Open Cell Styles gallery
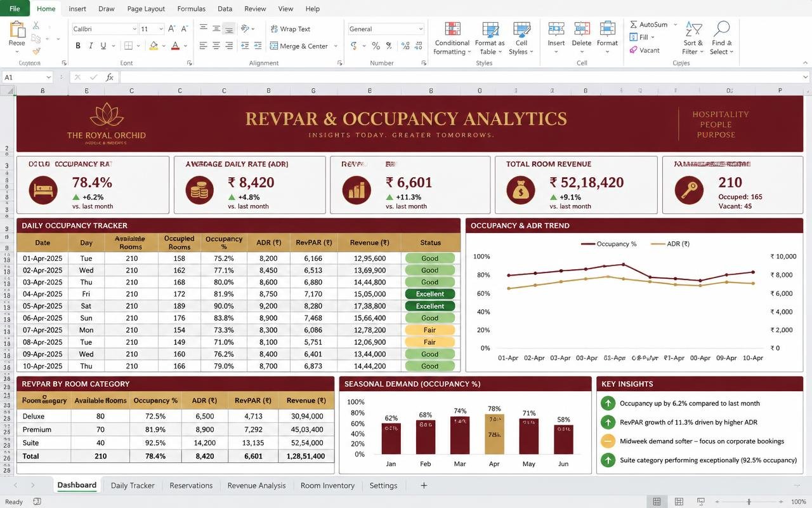This screenshot has width=812, height=508. click(x=521, y=38)
